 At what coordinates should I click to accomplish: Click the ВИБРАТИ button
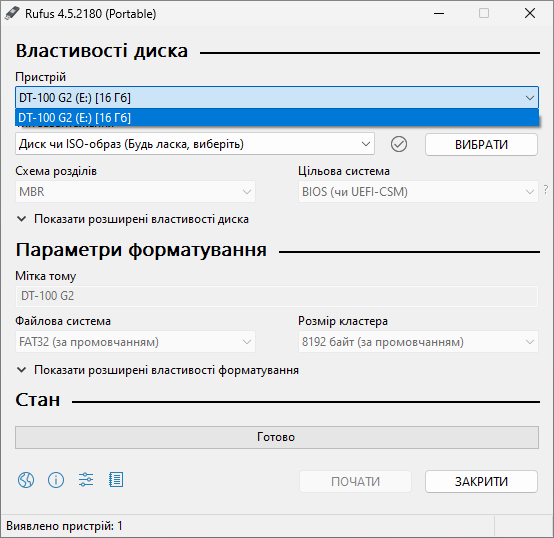(x=482, y=144)
